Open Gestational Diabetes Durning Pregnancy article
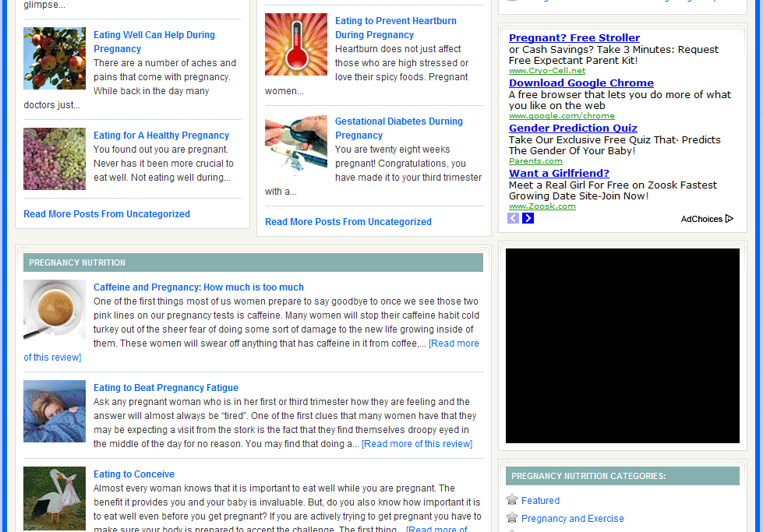763x532 pixels. coord(398,128)
